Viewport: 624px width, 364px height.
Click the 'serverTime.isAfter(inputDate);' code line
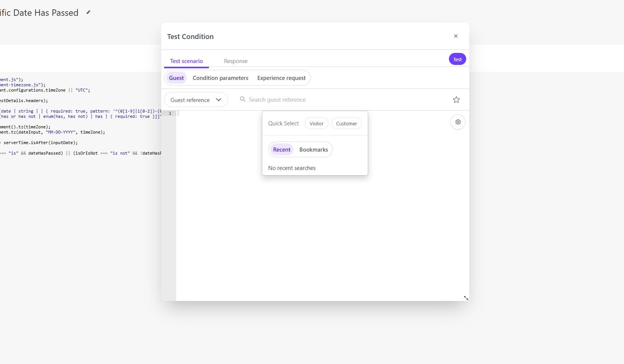coord(41,143)
